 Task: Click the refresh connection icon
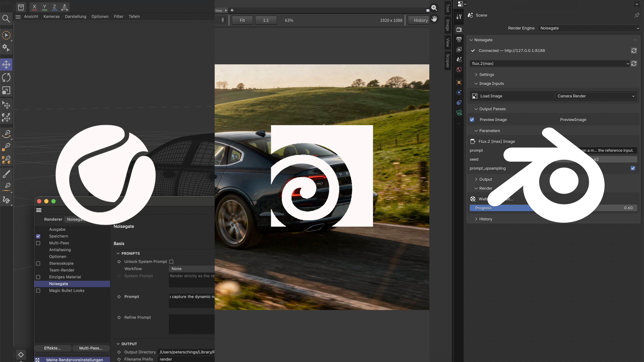634,51
